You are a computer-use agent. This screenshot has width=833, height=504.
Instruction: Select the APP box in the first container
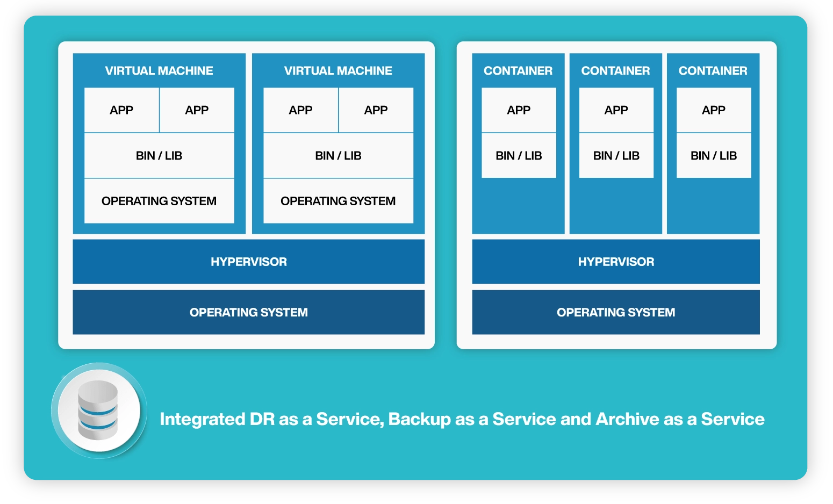pos(519,110)
